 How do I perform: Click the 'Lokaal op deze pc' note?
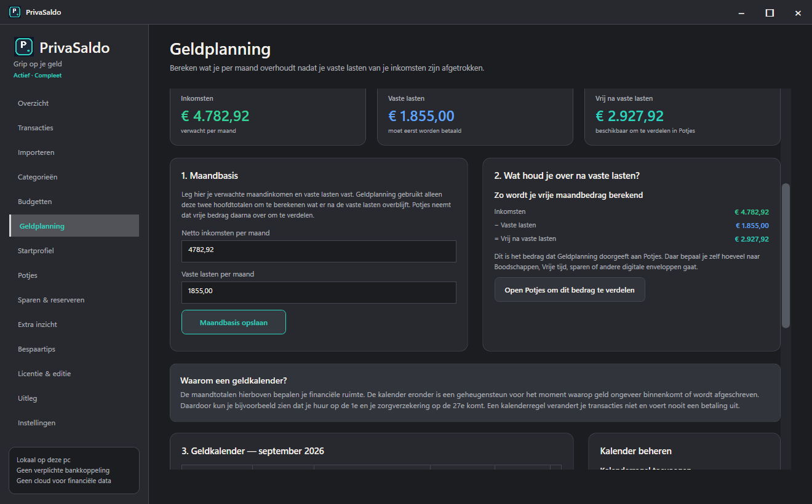coord(42,460)
